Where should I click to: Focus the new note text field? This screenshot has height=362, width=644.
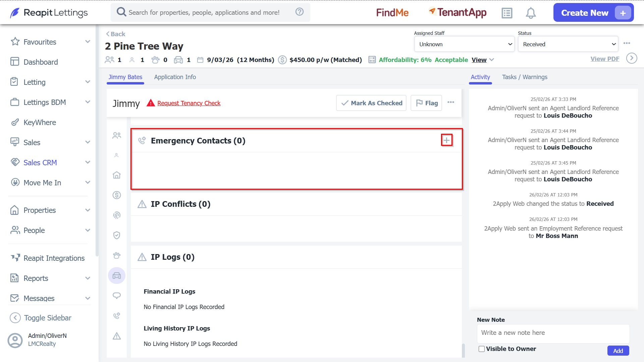tap(553, 333)
